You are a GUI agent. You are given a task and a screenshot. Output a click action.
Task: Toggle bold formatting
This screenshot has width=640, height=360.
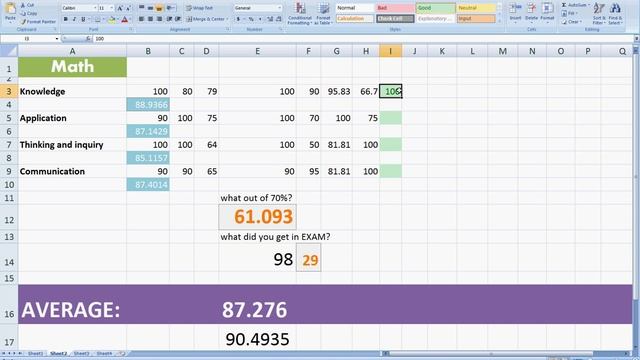65,19
